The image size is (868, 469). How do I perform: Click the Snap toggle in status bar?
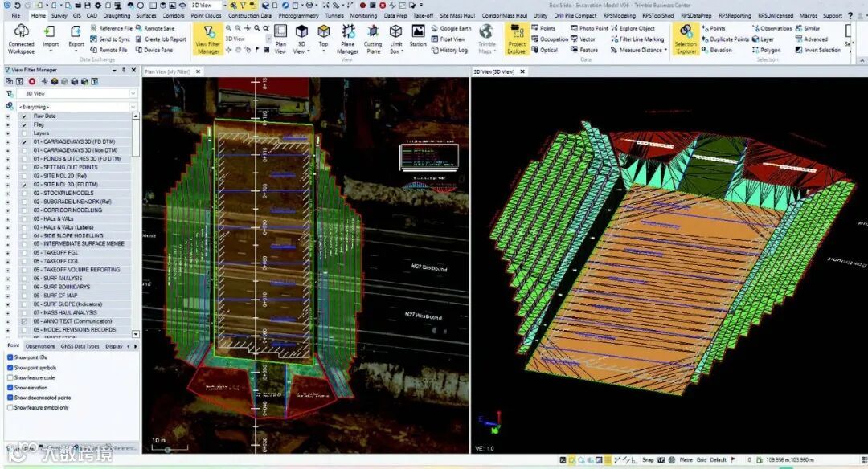648,460
